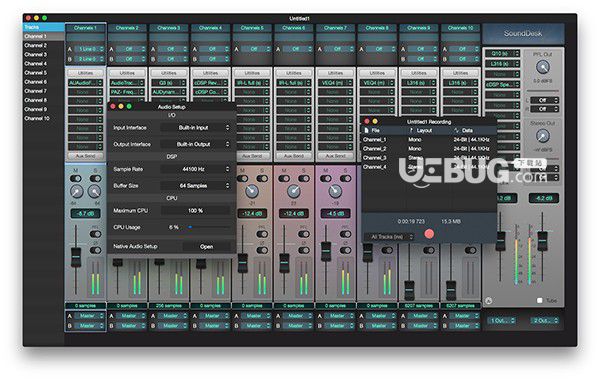Select Channel 1 in the Tracks list
600x380 pixels.
pyautogui.click(x=44, y=36)
